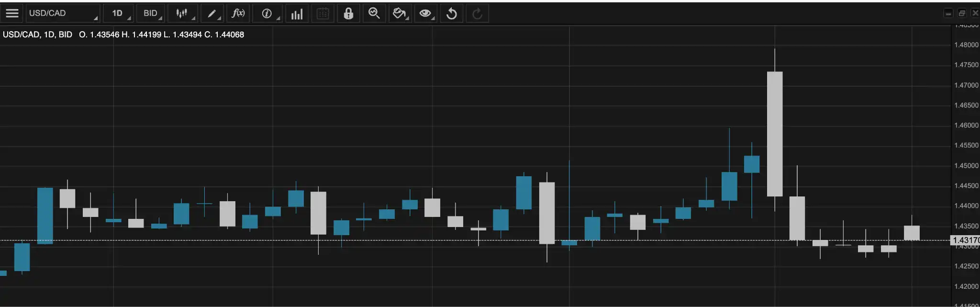Image resolution: width=980 pixels, height=307 pixels.
Task: Click the OHLC values readout
Action: click(x=162, y=34)
